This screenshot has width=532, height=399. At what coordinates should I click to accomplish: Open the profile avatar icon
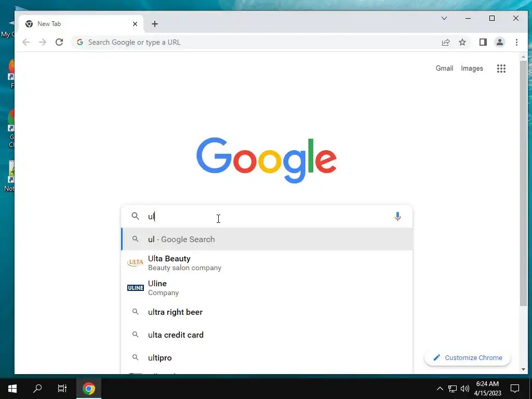tap(499, 42)
